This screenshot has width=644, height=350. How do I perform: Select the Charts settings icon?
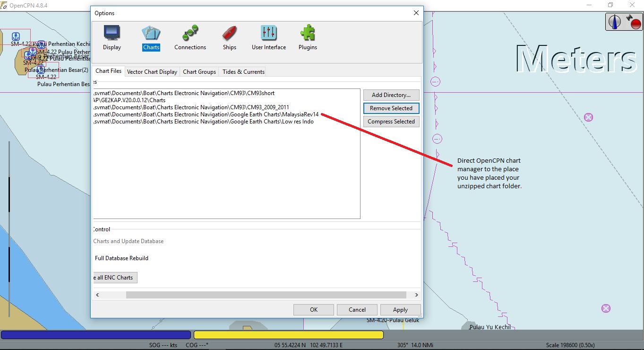(151, 38)
